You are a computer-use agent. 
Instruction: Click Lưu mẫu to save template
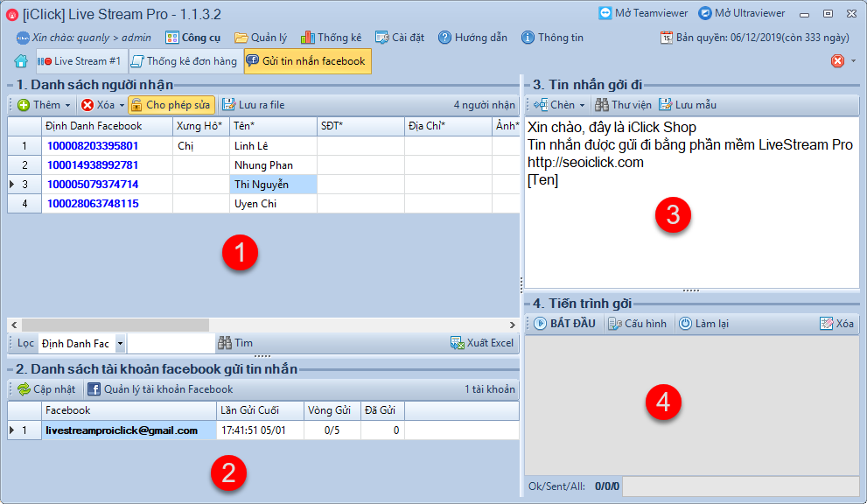(688, 104)
